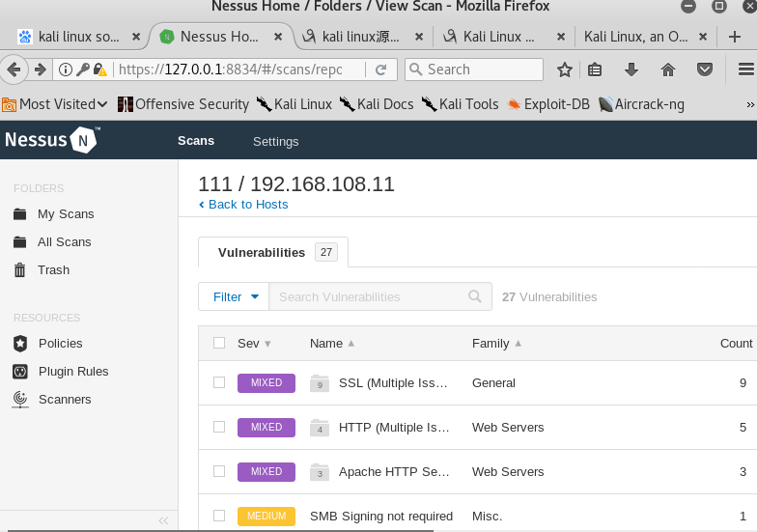View site information icon in address bar
The height and width of the screenshot is (532, 757).
66,70
